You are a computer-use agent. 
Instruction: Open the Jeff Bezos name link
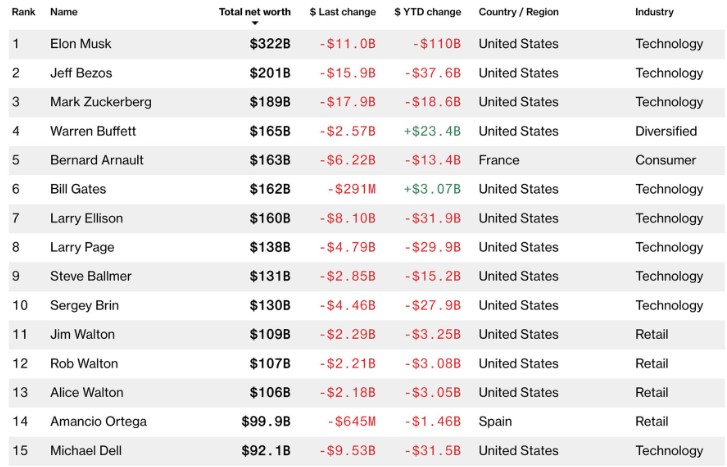(80, 73)
